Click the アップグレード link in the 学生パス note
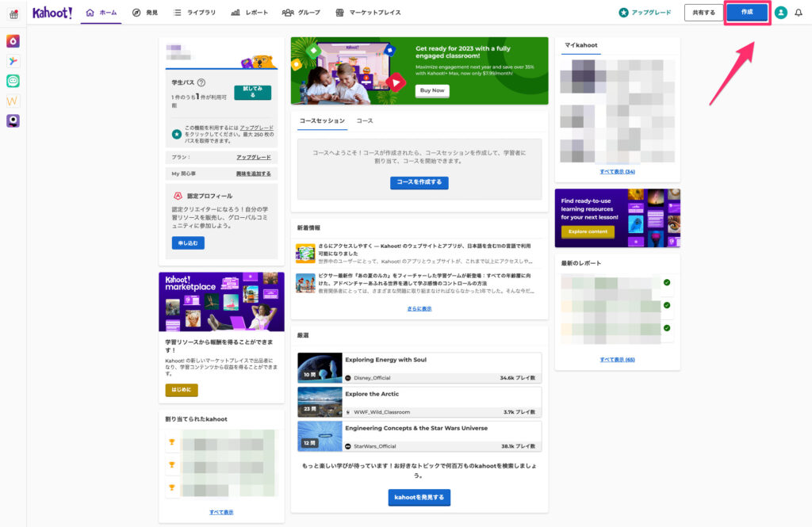Screen dimensions: 812x527 [256, 128]
